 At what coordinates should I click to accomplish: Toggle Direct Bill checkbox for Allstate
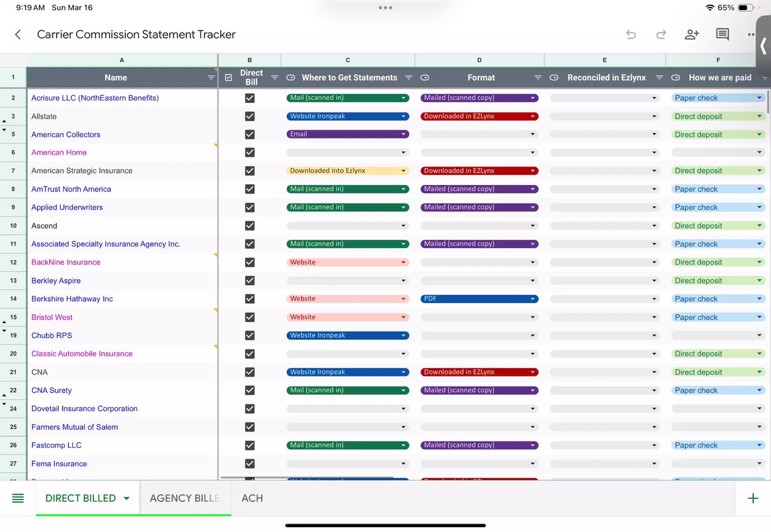pyautogui.click(x=250, y=116)
